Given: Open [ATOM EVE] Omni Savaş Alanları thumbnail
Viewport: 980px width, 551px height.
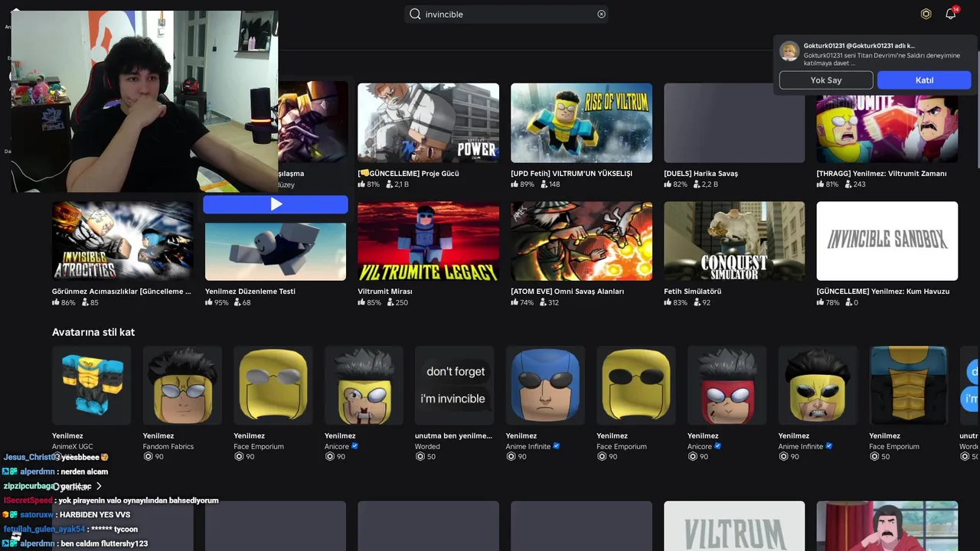Looking at the screenshot, I should click(x=581, y=241).
